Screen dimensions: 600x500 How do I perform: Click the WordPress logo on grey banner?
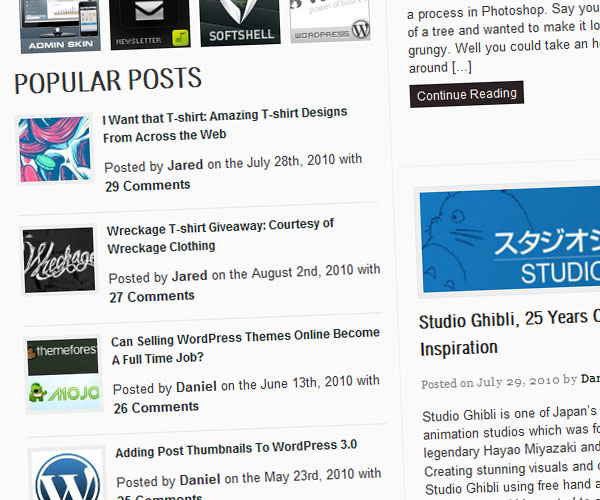[x=361, y=29]
